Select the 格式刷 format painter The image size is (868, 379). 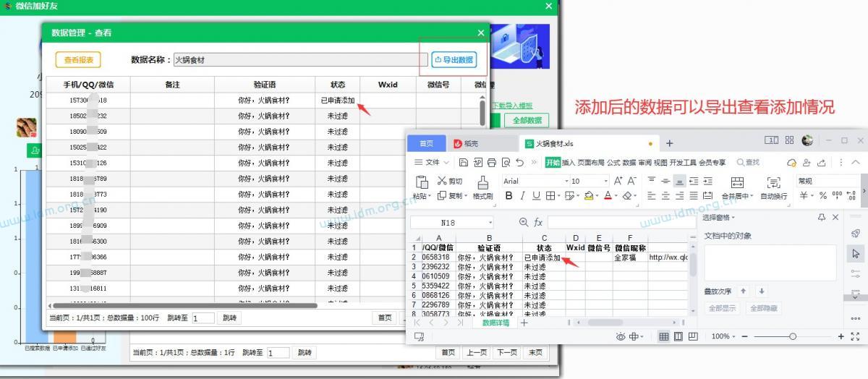(x=482, y=187)
